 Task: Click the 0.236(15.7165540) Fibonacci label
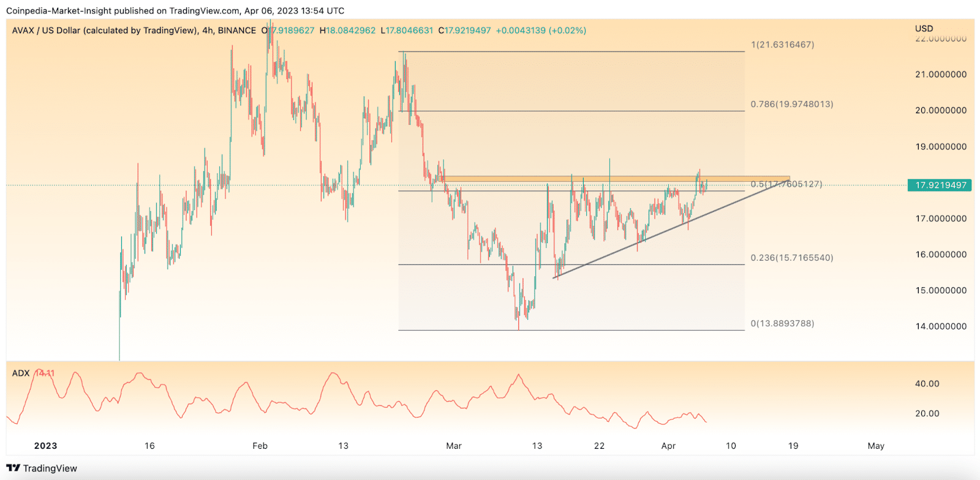point(791,258)
